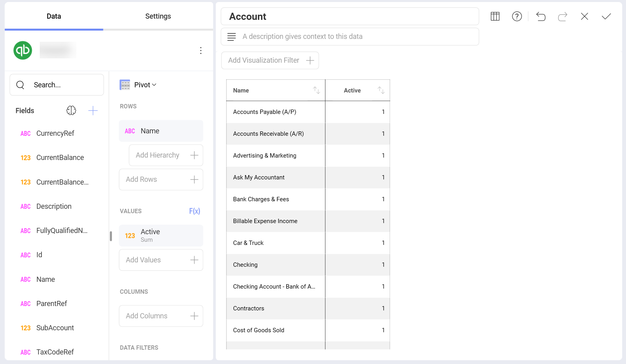This screenshot has width=626, height=364.
Task: Open the data table view icon
Action: [x=495, y=16]
